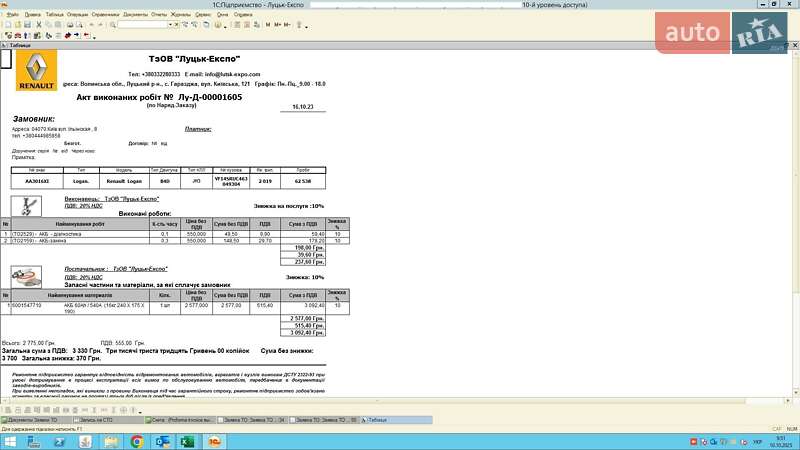Click the M+ calculator memory icon
Viewport: 800px width, 450px height.
277,25
